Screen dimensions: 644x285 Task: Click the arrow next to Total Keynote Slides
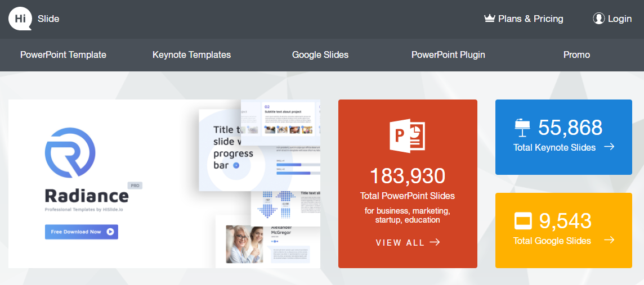[609, 147]
